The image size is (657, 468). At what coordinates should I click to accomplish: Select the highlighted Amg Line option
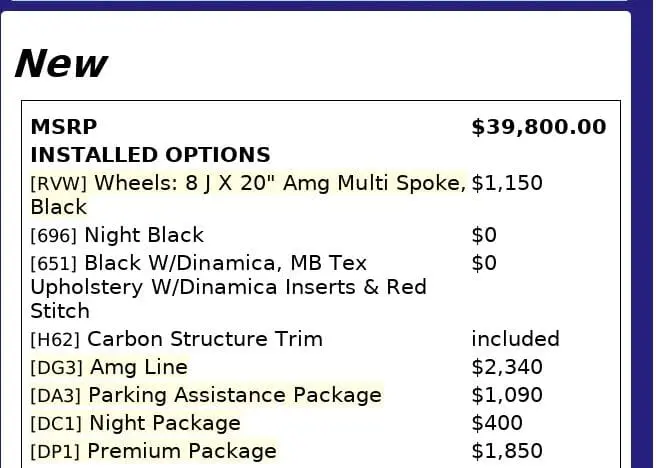click(138, 367)
